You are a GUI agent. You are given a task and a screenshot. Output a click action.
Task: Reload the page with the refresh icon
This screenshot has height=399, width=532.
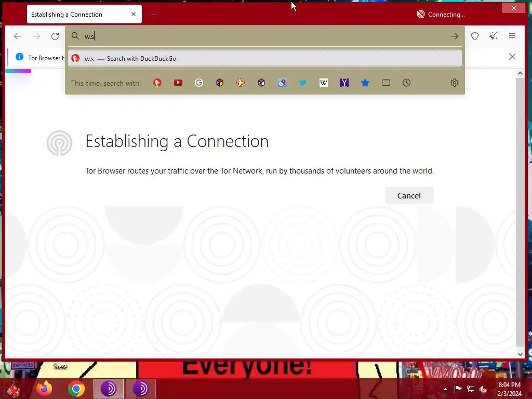(x=55, y=36)
